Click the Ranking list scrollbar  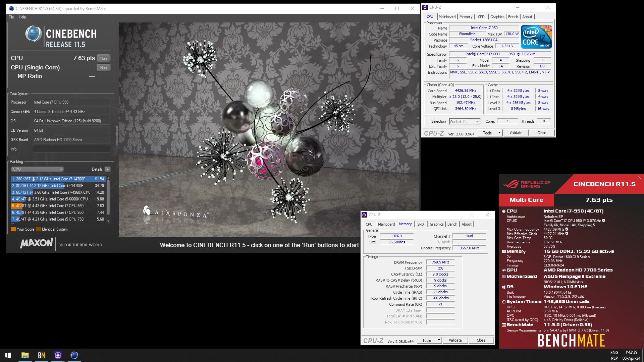click(108, 200)
